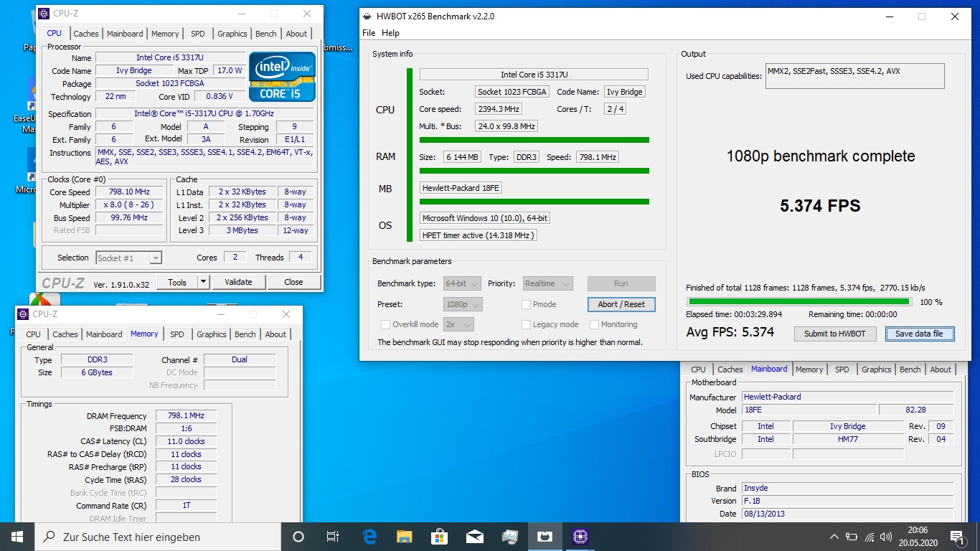The width and height of the screenshot is (980, 551).
Task: Toggle the Monitoring checkbox
Action: (595, 324)
